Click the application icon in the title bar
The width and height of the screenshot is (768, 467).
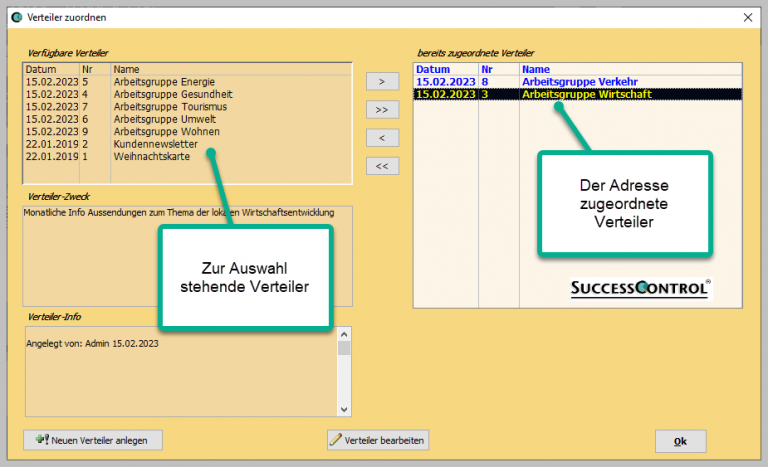point(15,17)
